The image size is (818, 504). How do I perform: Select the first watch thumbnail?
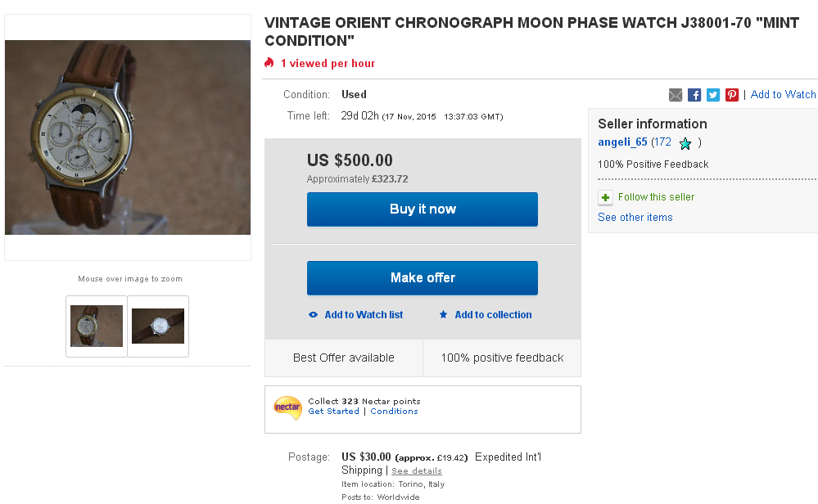(97, 326)
